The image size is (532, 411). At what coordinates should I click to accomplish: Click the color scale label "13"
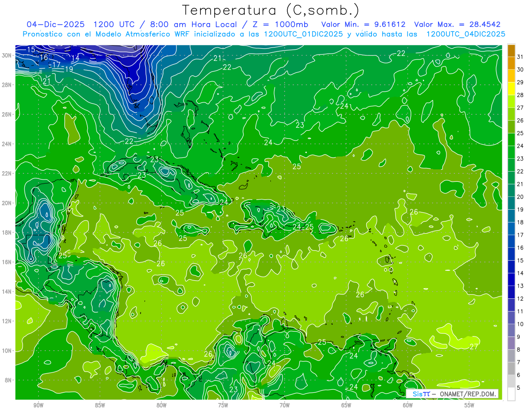(x=520, y=286)
